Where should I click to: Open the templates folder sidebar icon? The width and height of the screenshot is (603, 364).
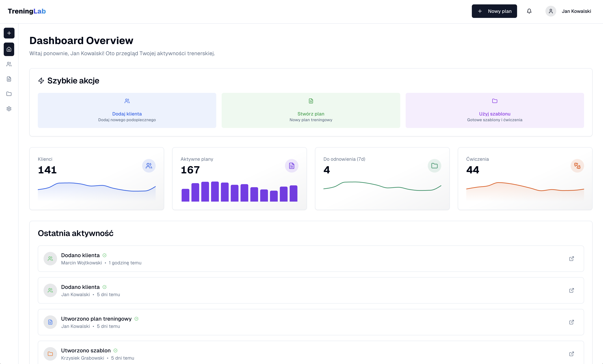pos(9,94)
